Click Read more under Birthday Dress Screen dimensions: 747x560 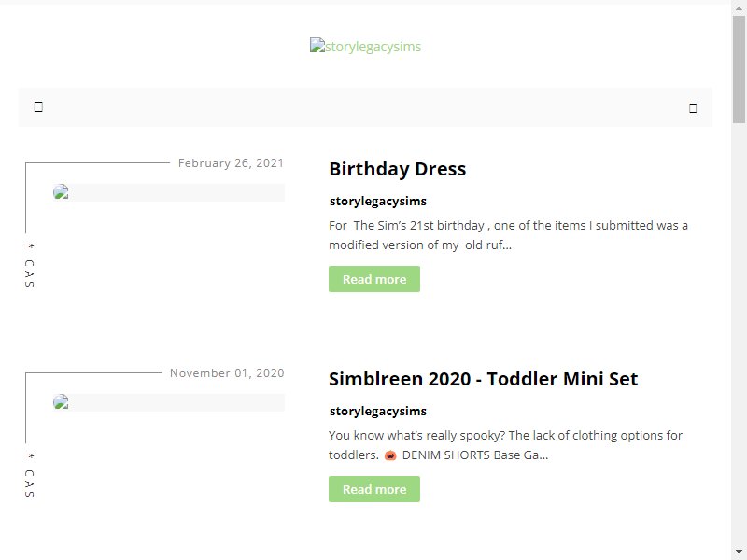(374, 279)
